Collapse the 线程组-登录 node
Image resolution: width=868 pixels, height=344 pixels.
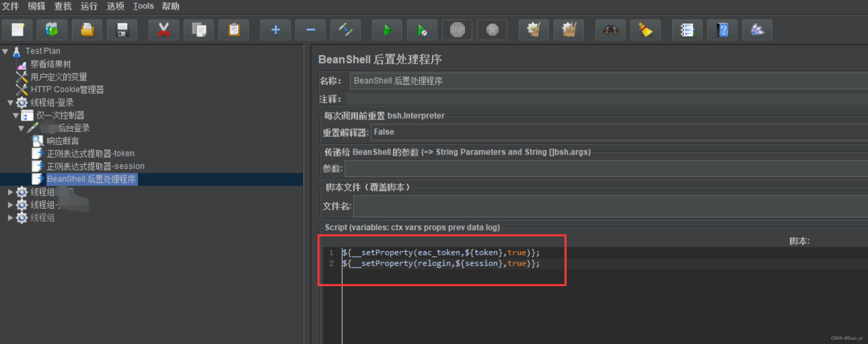pos(10,103)
